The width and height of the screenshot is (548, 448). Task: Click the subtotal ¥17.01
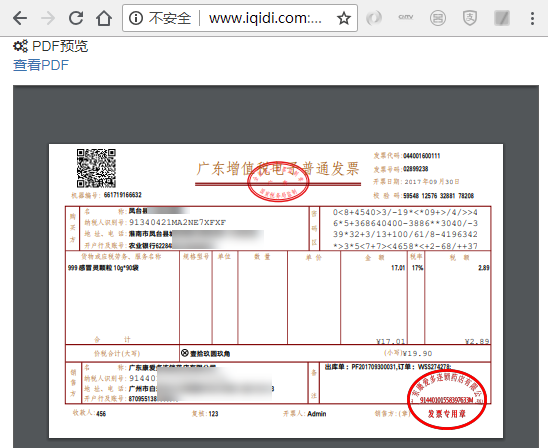pyautogui.click(x=391, y=341)
